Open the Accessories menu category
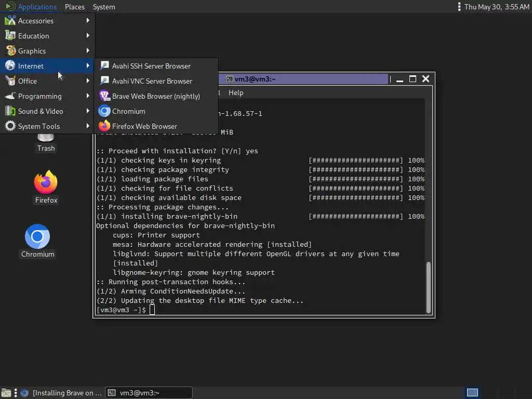The image size is (532, 399). pyautogui.click(x=47, y=21)
